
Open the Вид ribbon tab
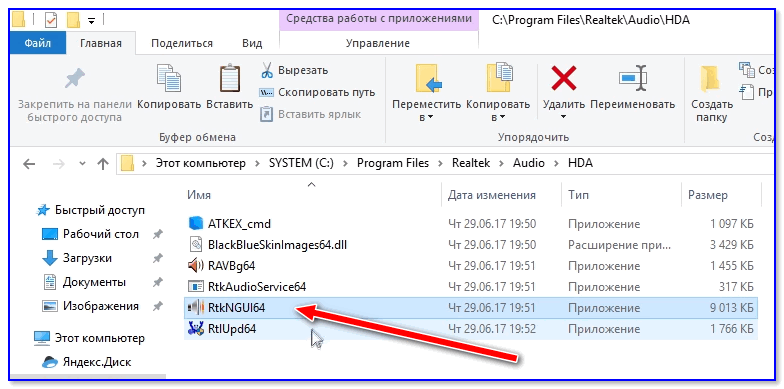(252, 44)
